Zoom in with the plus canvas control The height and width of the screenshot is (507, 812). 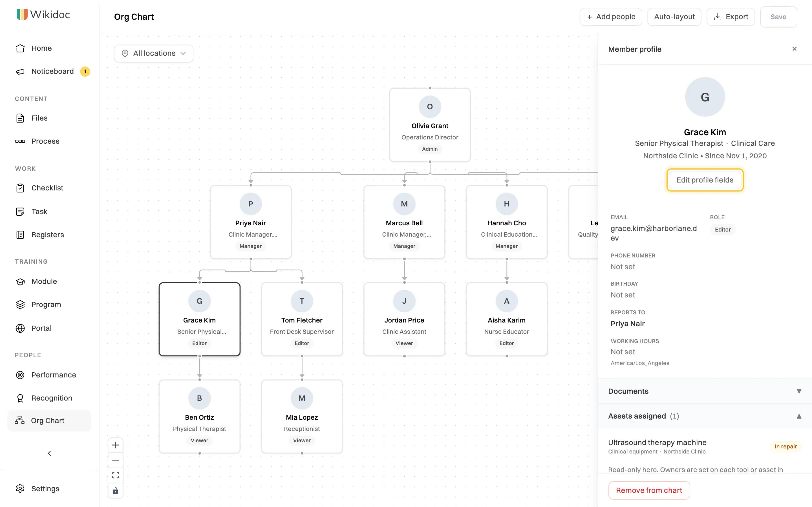point(115,445)
